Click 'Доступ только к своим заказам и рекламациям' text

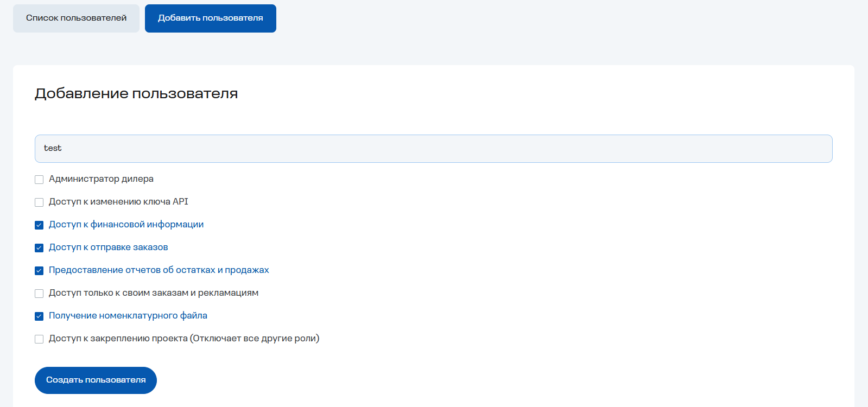[x=153, y=293]
